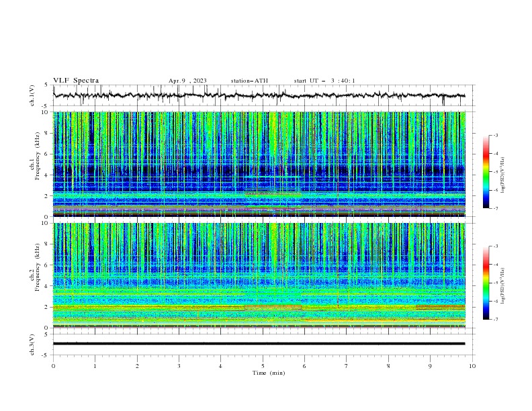Click the upper color scale bar
This screenshot has height=411, width=532.
click(x=486, y=172)
